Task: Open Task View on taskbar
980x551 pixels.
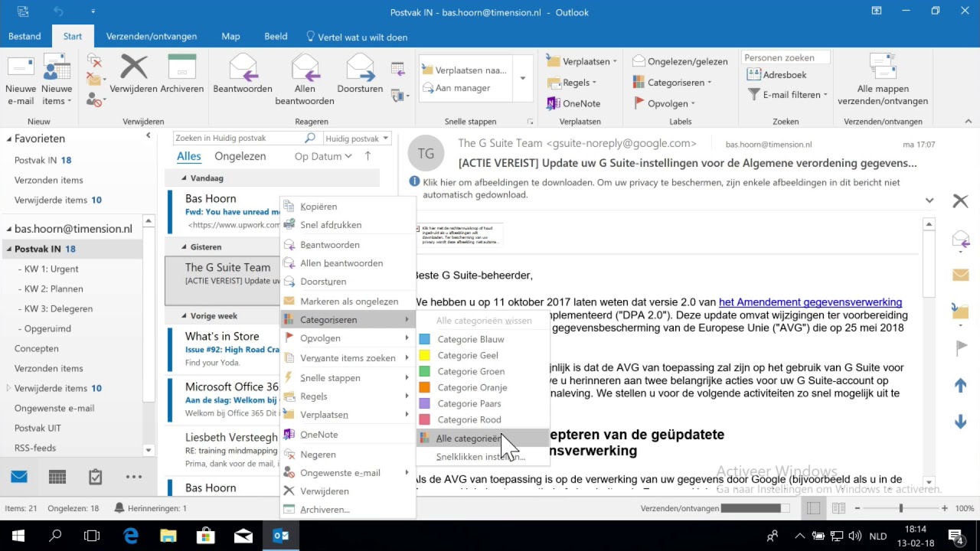Action: coord(92,536)
